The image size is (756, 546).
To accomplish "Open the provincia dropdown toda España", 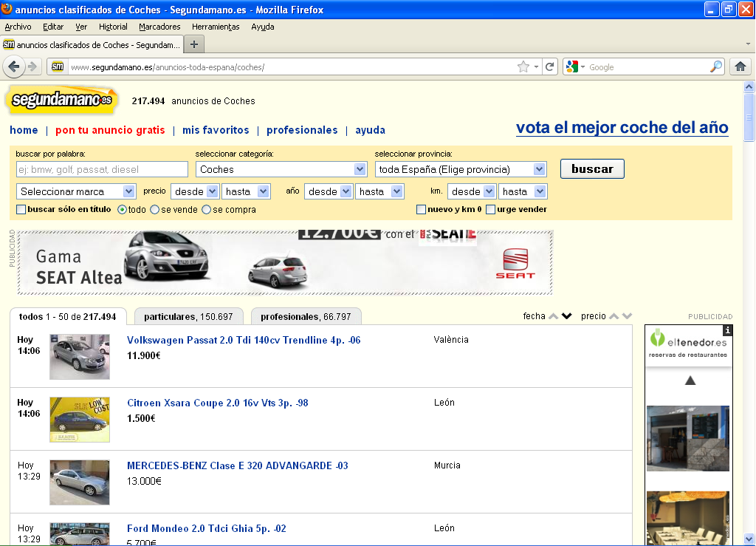I will (461, 169).
